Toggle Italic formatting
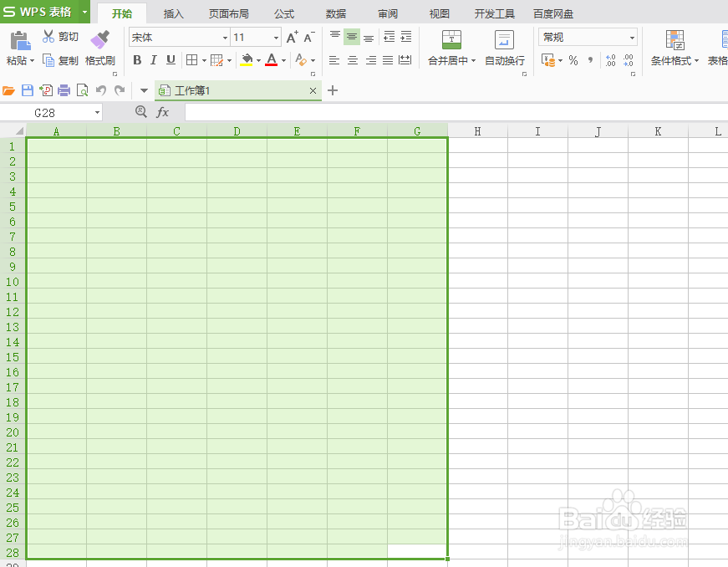 point(154,60)
